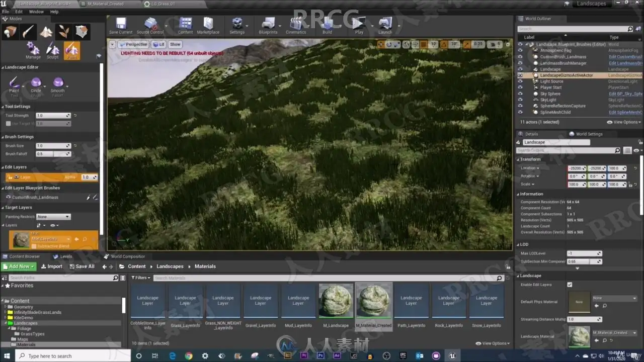Select the Sculpt landscape mode icon
The width and height of the screenshot is (644, 362).
(52, 49)
